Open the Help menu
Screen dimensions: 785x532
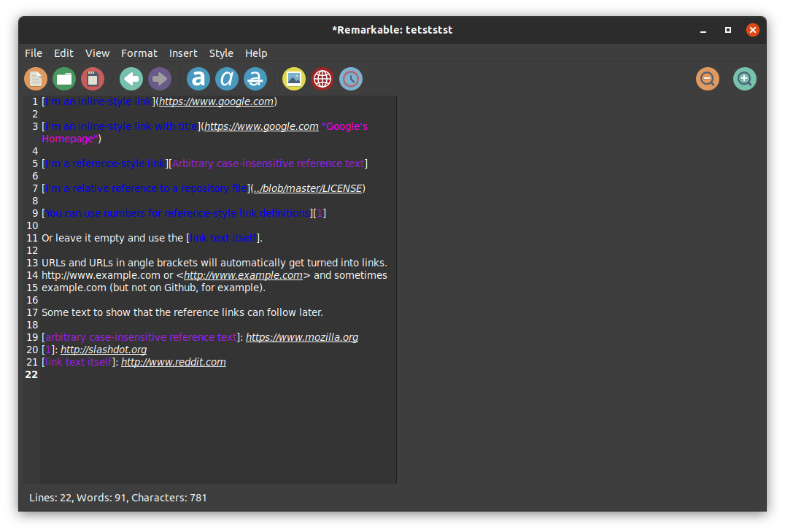256,53
